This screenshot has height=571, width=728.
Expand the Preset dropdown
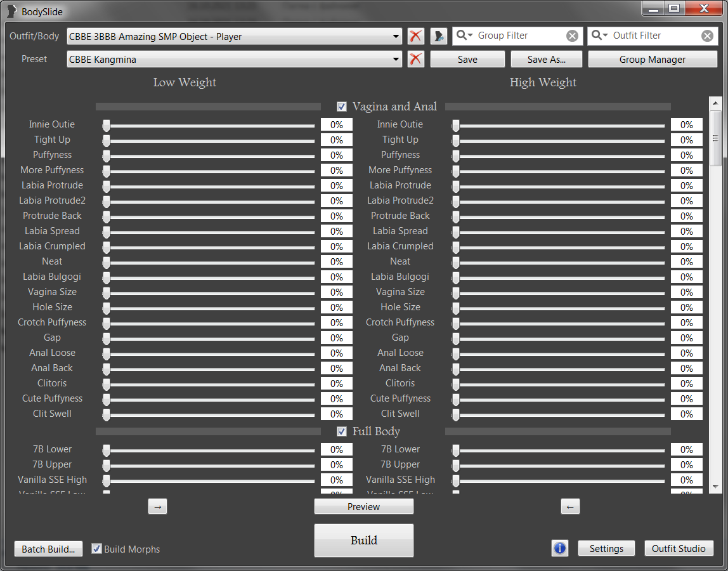(396, 60)
